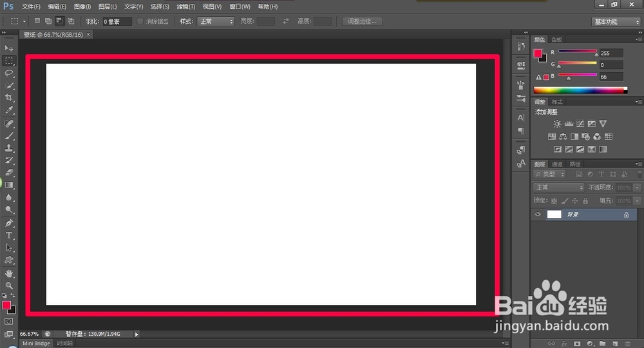The height and width of the screenshot is (348, 644).
Task: Choose Add to Selection mode
Action: (x=48, y=21)
